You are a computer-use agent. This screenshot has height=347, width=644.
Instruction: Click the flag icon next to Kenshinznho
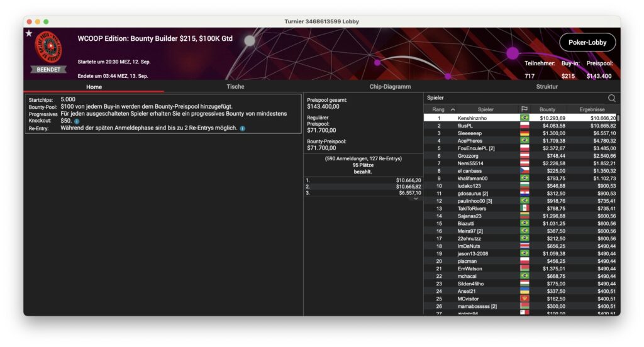524,118
